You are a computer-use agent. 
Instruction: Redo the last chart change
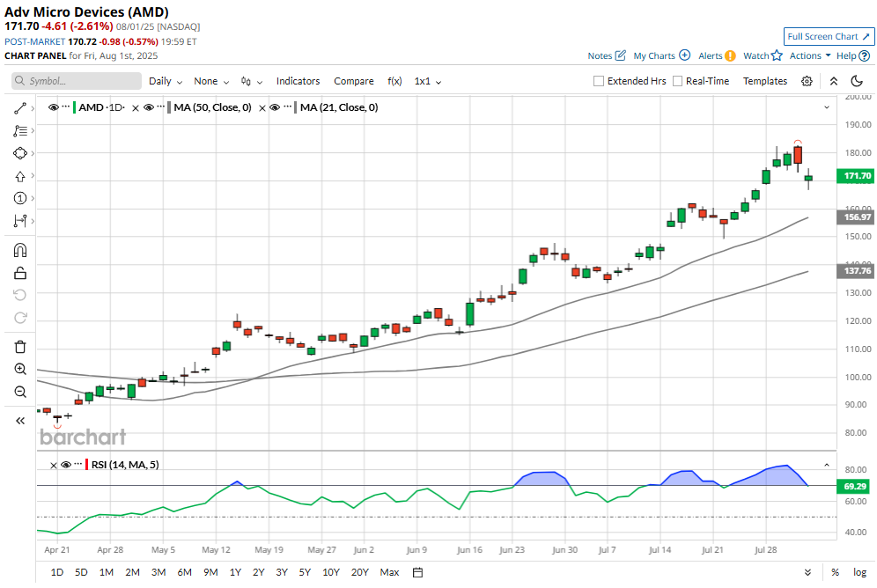coord(20,318)
